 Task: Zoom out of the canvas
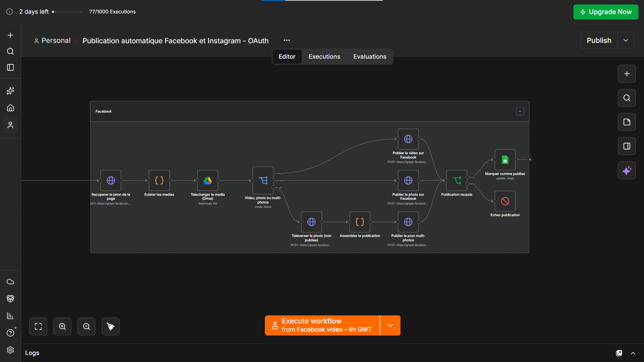pos(87,327)
